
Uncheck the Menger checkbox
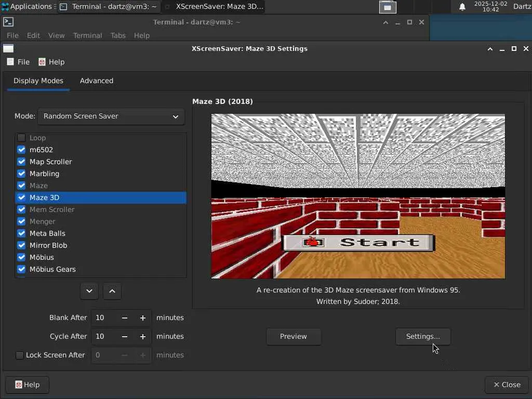(21, 221)
